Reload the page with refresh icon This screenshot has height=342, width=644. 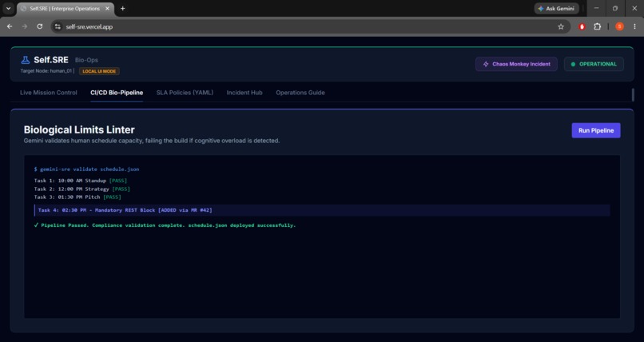pos(39,26)
